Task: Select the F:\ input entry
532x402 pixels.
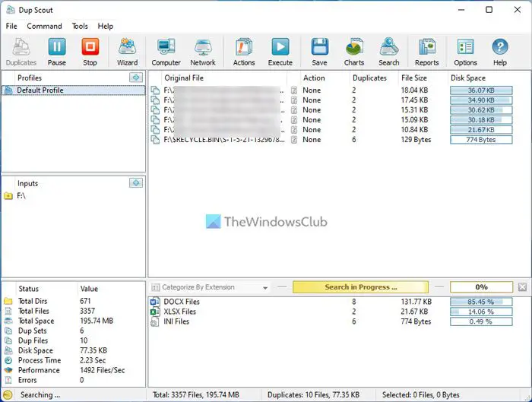Action: click(x=74, y=196)
